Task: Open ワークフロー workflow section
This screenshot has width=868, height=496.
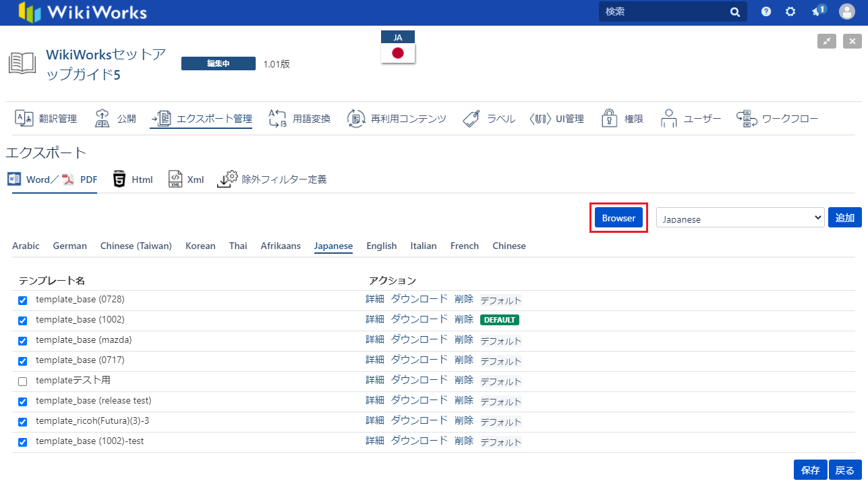Action: point(777,119)
